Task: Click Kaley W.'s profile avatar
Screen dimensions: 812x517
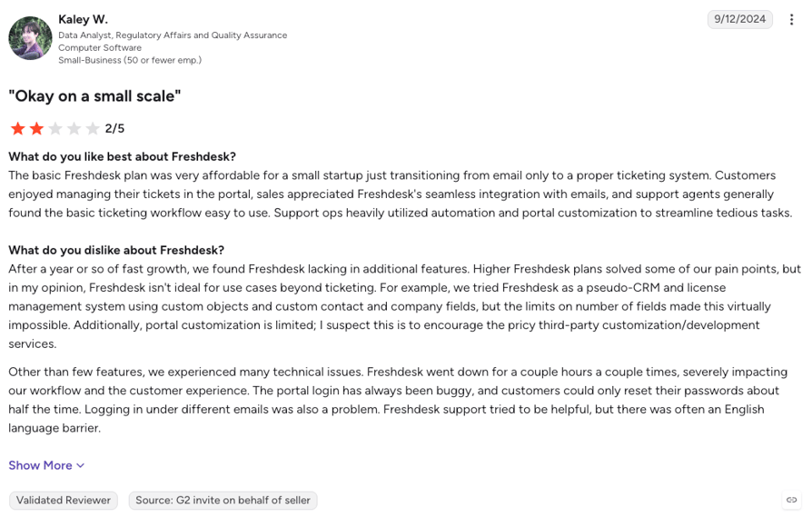Action: click(31, 38)
